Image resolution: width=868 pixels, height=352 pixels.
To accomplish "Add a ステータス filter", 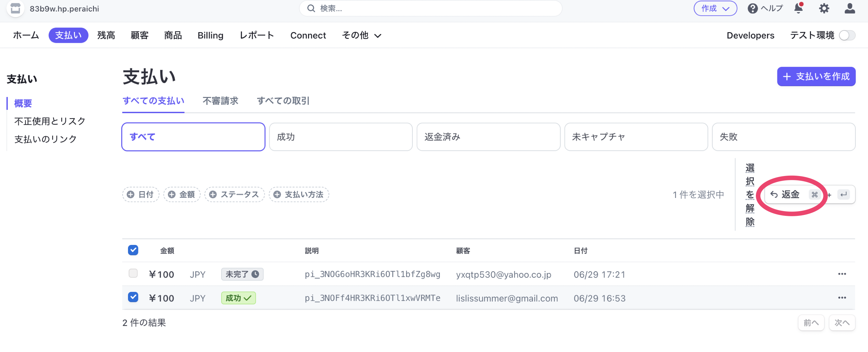I will click(x=235, y=195).
